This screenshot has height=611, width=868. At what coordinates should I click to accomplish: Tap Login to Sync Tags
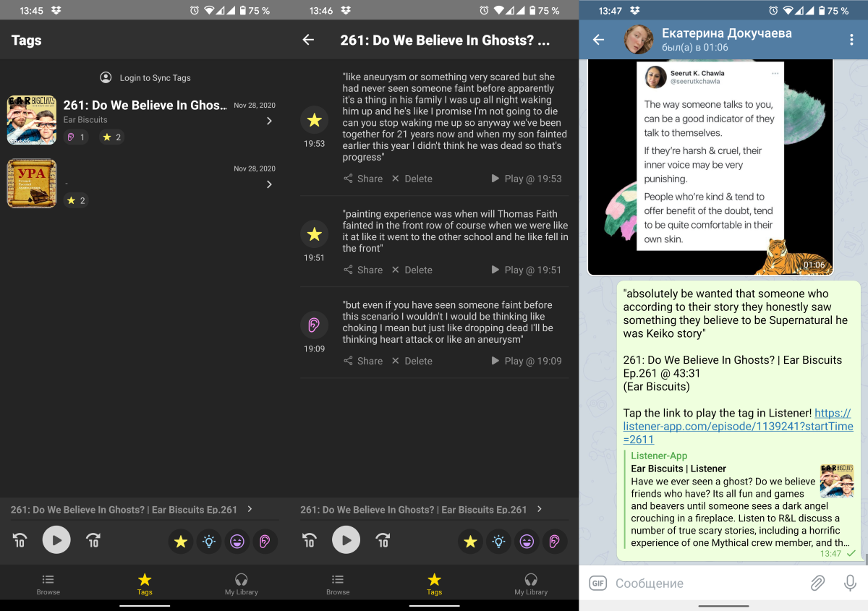click(x=145, y=77)
